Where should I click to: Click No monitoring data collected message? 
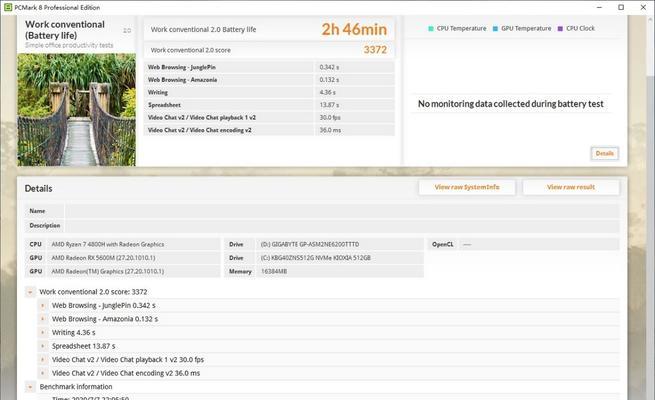510,104
